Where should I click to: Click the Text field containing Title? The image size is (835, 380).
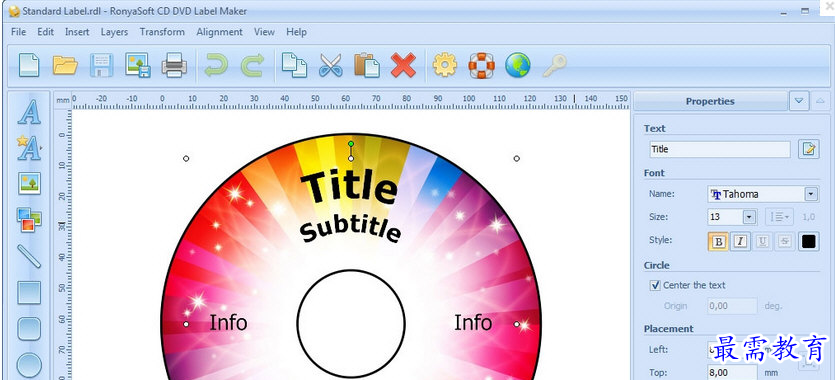(720, 149)
